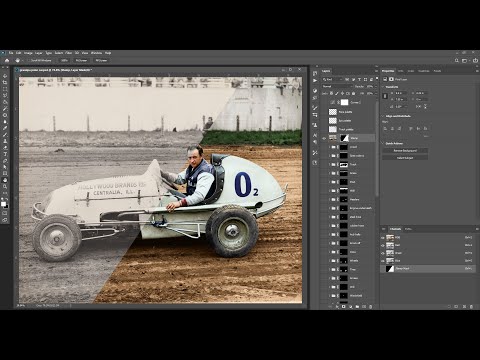The image size is (480, 360).
Task: Toggle RGB channel visibility eye
Action: pyautogui.click(x=383, y=237)
